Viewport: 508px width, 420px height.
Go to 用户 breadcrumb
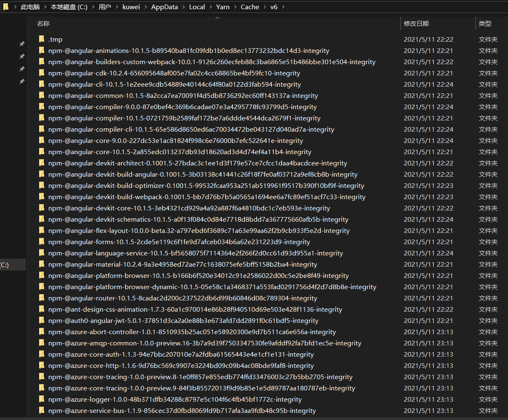(x=105, y=7)
